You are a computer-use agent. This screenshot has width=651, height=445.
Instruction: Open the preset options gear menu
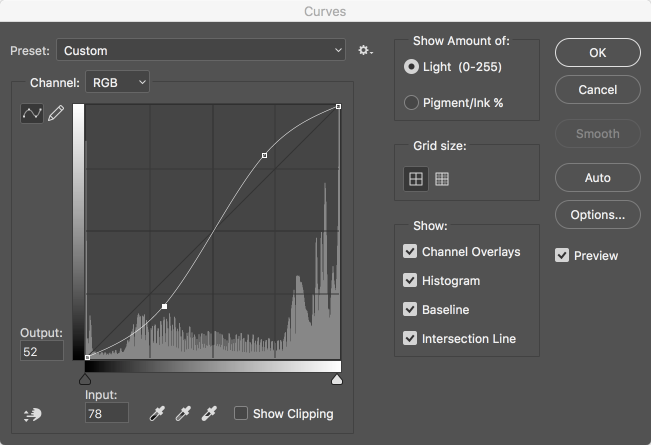tap(365, 51)
